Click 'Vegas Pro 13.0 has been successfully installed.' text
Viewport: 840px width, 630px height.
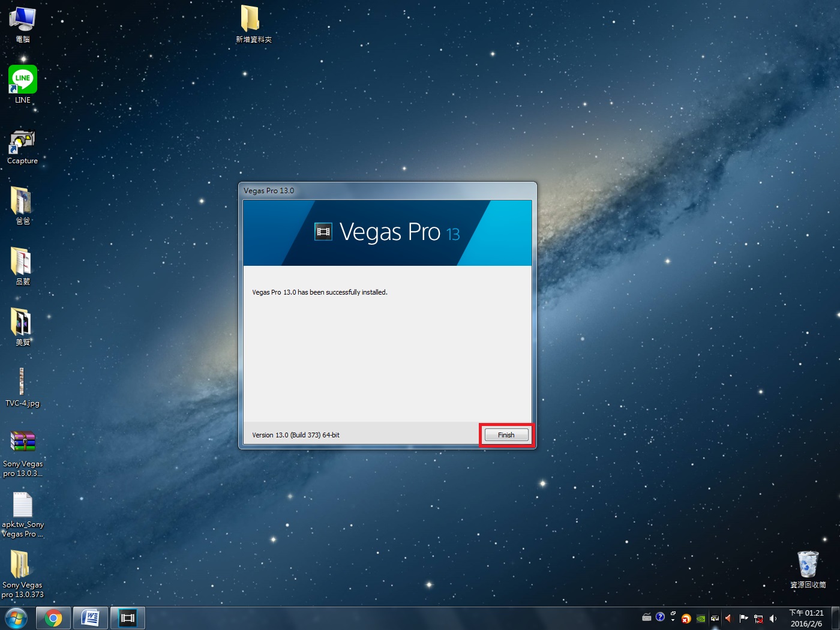point(320,292)
